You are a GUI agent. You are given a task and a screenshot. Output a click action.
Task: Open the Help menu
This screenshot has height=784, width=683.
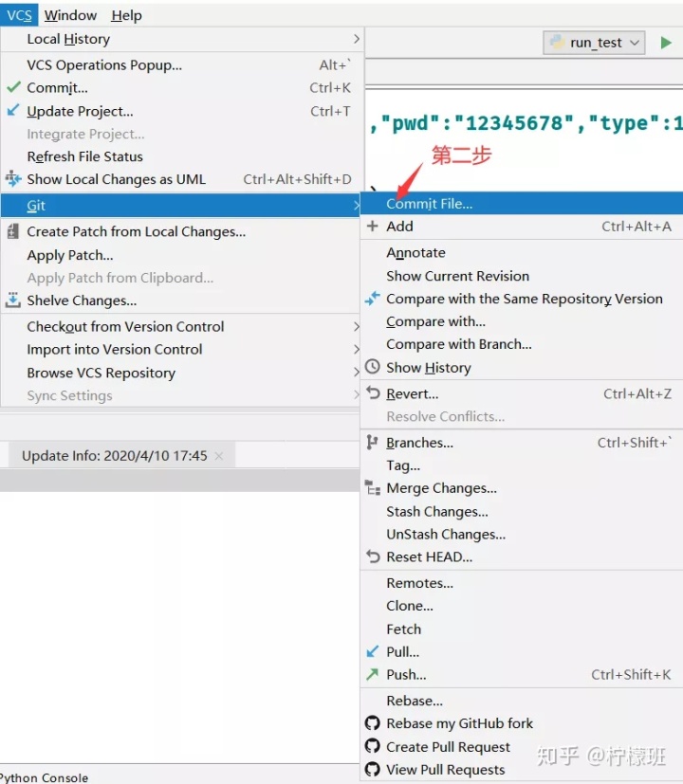(126, 15)
